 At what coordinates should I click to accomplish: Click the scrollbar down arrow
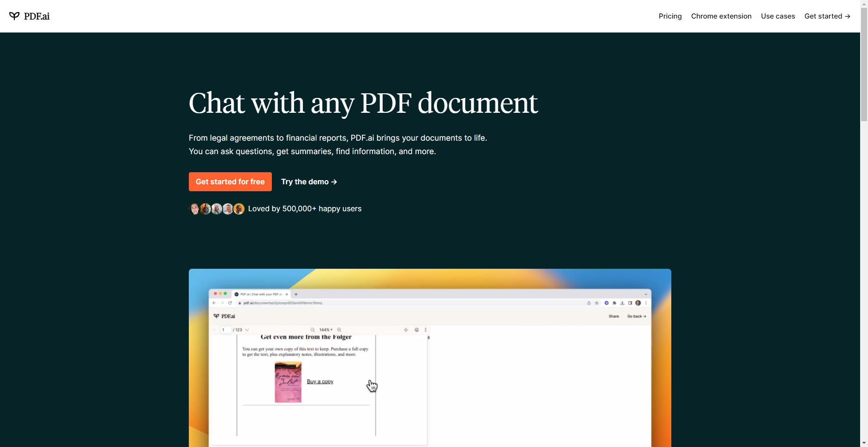(x=864, y=443)
